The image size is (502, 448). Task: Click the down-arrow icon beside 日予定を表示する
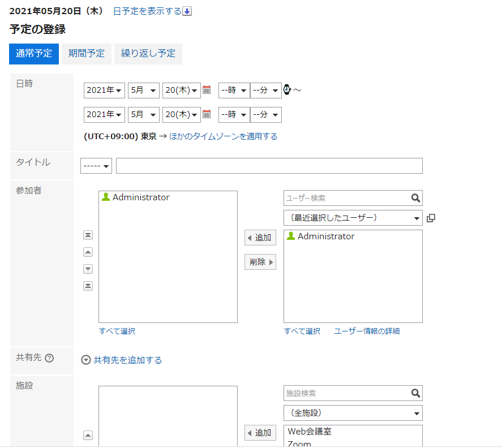click(187, 11)
